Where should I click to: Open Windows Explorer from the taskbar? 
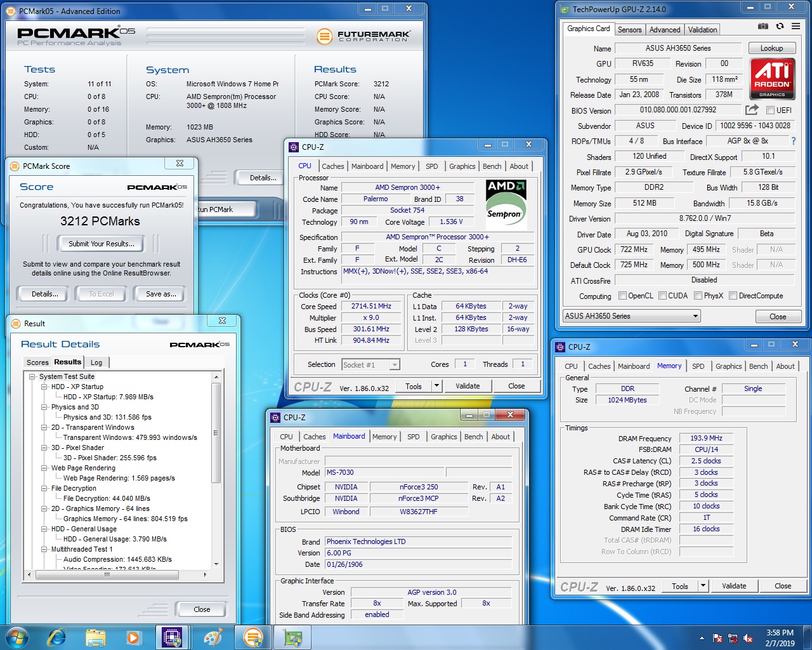[95, 637]
